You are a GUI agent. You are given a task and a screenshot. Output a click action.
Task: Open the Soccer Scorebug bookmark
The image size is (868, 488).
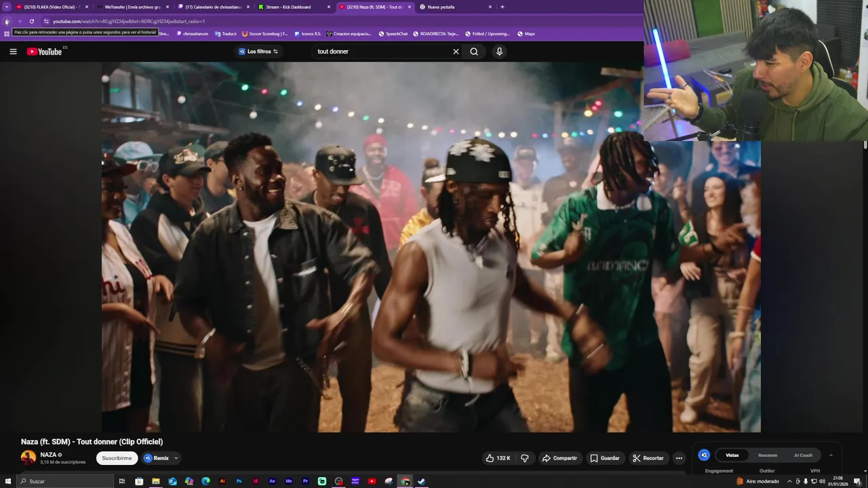click(265, 34)
